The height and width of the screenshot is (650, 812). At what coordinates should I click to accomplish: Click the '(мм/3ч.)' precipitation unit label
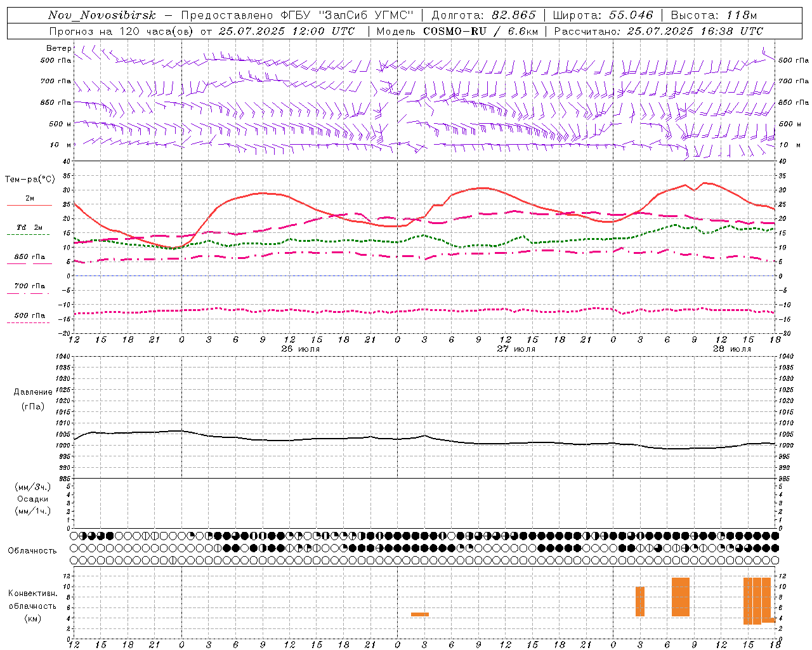pos(32,487)
